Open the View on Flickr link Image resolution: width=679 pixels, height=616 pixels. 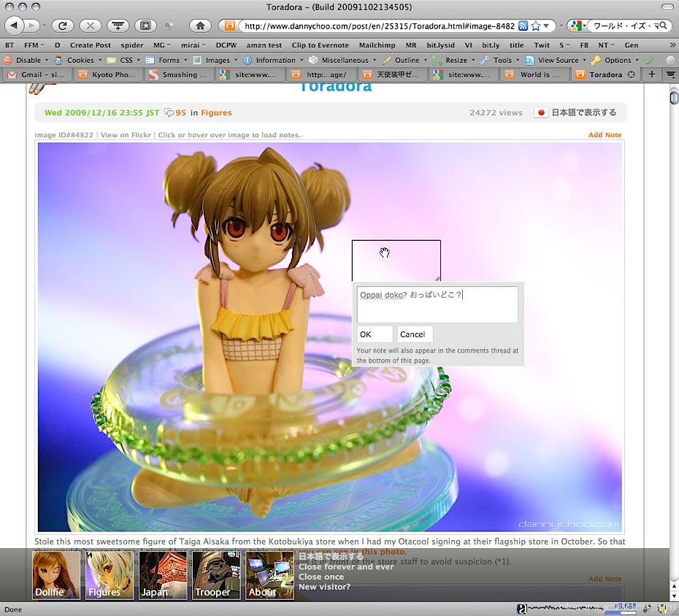click(x=126, y=135)
